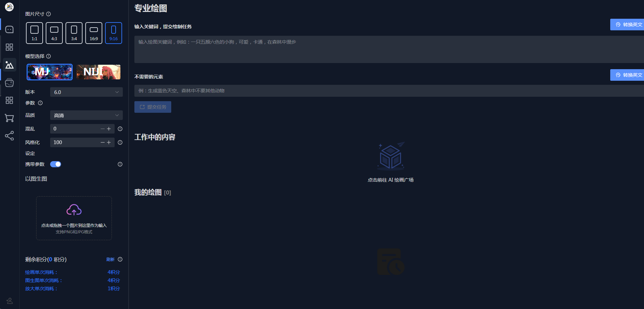Image resolution: width=644 pixels, height=309 pixels.
Task: Open the chat icon in left sidebar
Action: [x=10, y=30]
